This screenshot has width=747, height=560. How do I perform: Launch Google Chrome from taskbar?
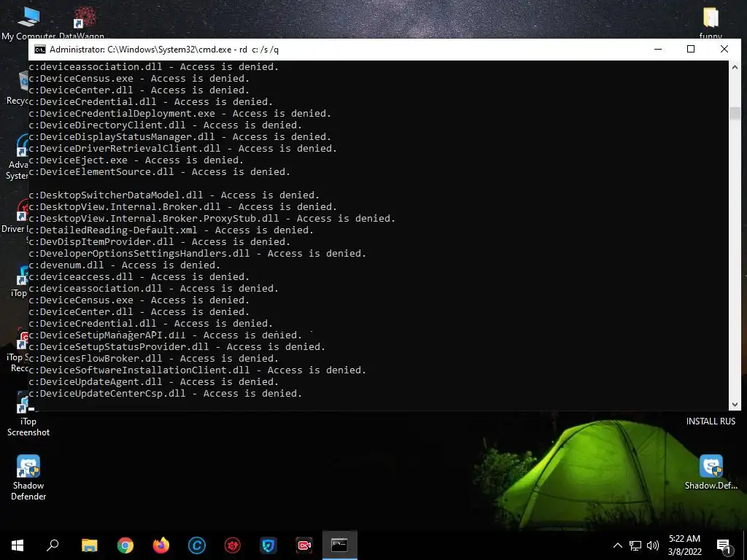click(x=125, y=545)
